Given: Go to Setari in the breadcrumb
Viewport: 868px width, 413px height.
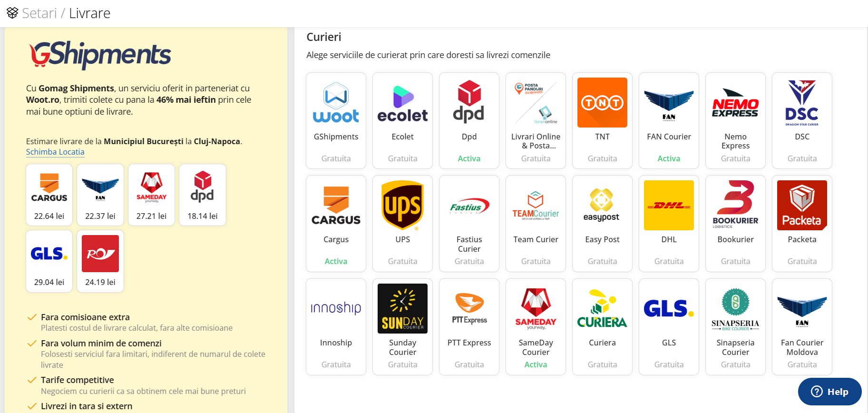Looking at the screenshot, I should tap(39, 13).
